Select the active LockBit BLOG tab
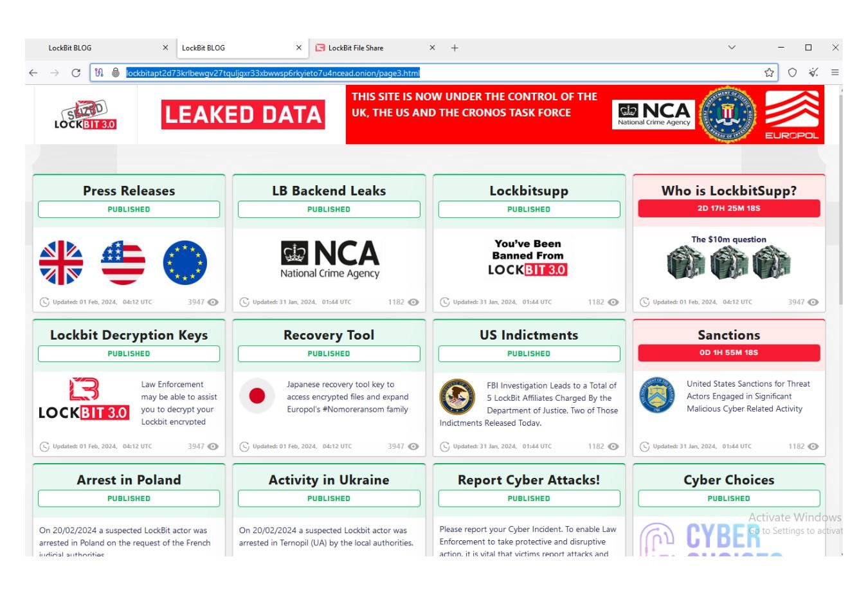 click(x=241, y=48)
